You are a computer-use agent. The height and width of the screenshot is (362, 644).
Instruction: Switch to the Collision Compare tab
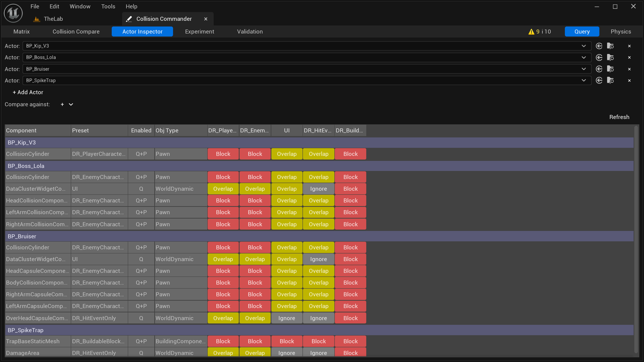click(76, 32)
